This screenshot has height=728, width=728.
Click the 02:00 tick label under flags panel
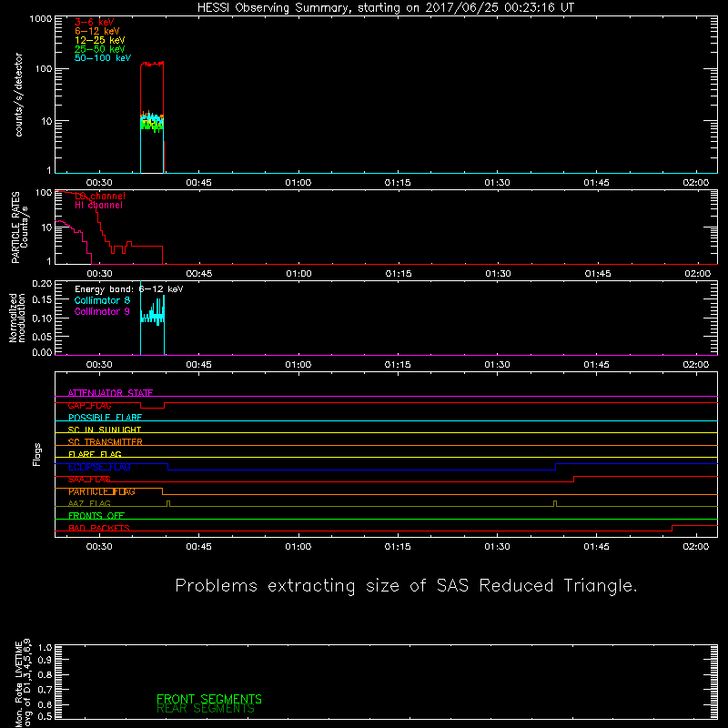click(696, 547)
